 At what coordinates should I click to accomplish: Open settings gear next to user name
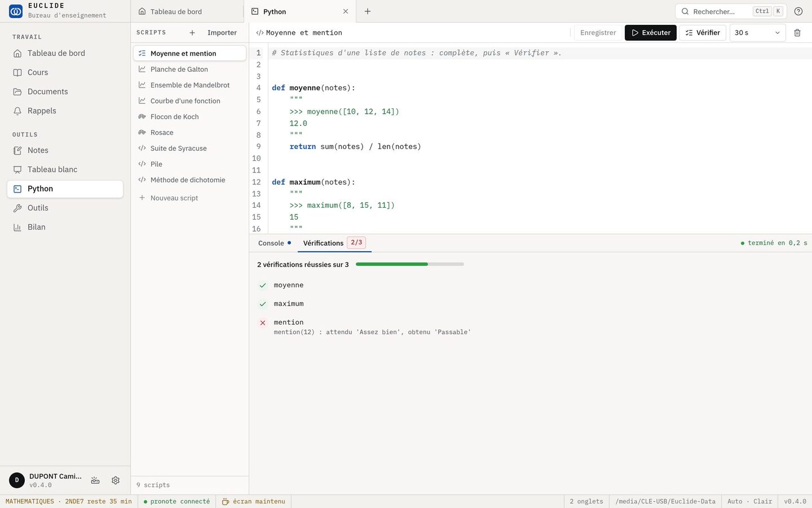[x=116, y=480]
